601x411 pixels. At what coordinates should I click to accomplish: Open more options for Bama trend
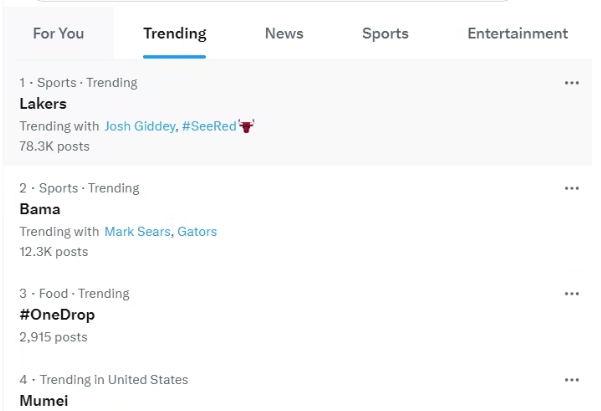[x=571, y=188]
